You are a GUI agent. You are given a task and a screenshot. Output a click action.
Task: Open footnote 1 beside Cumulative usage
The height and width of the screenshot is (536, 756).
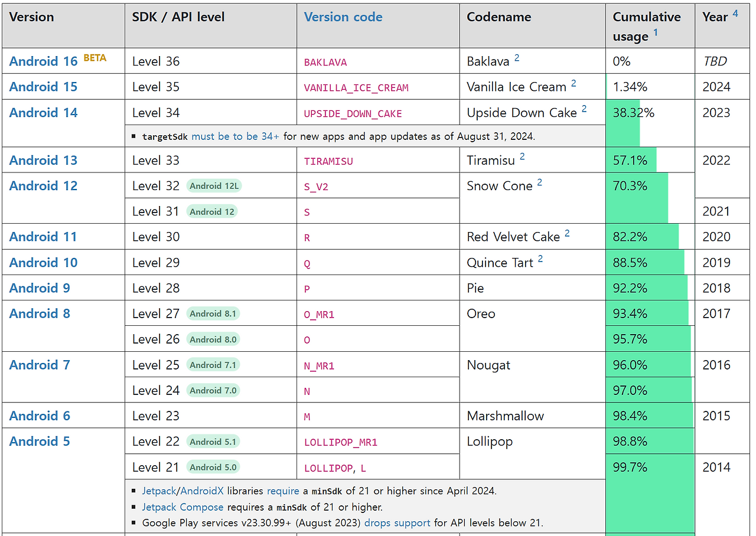[x=656, y=33]
